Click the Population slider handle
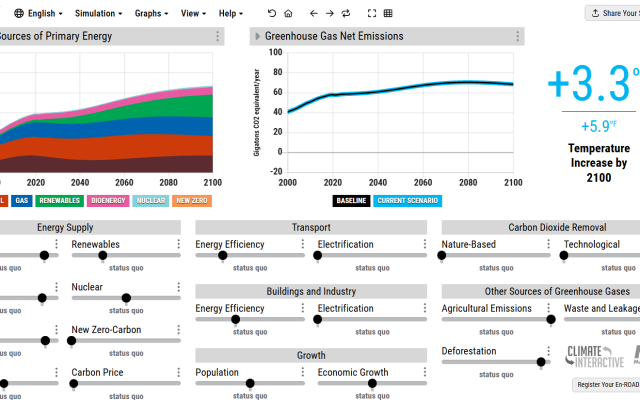The height and width of the screenshot is (400, 640). pyautogui.click(x=250, y=383)
